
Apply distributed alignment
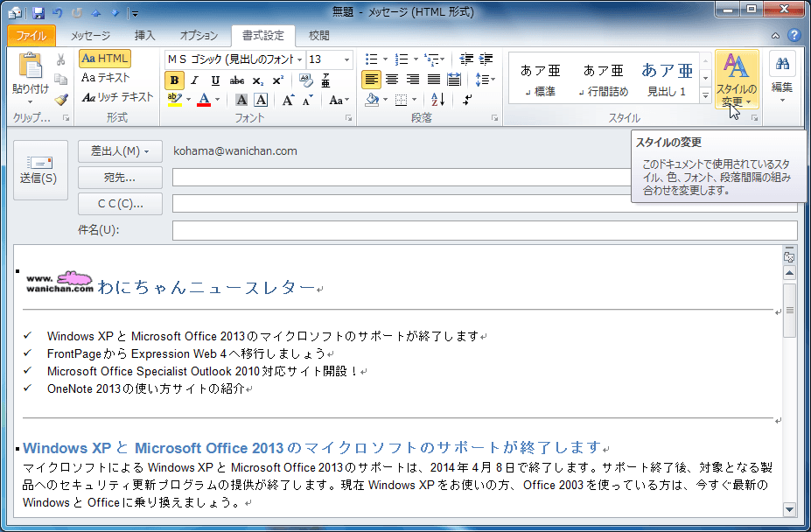[x=454, y=80]
